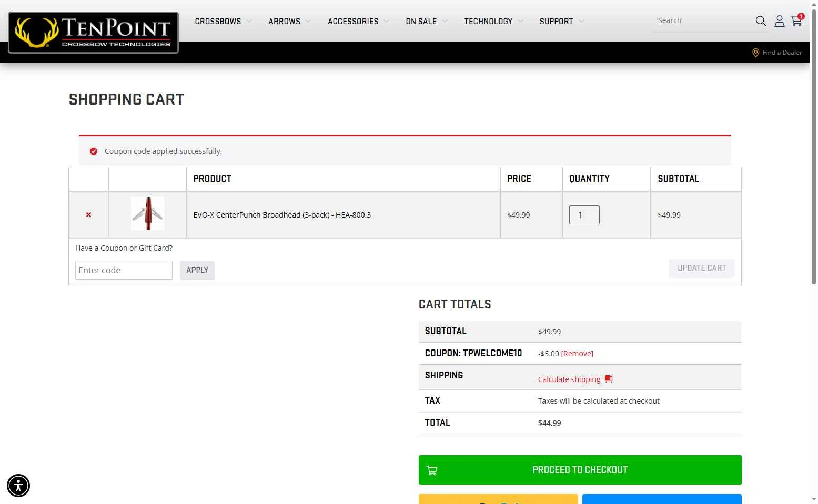Click 'Coupon code applied successfully.' message
Viewport: 818px width, 504px height.
click(163, 151)
